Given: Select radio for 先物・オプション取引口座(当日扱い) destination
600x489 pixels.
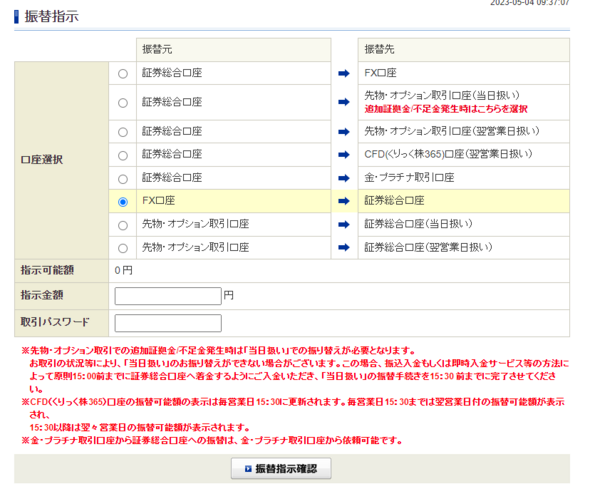Looking at the screenshot, I should tap(122, 103).
